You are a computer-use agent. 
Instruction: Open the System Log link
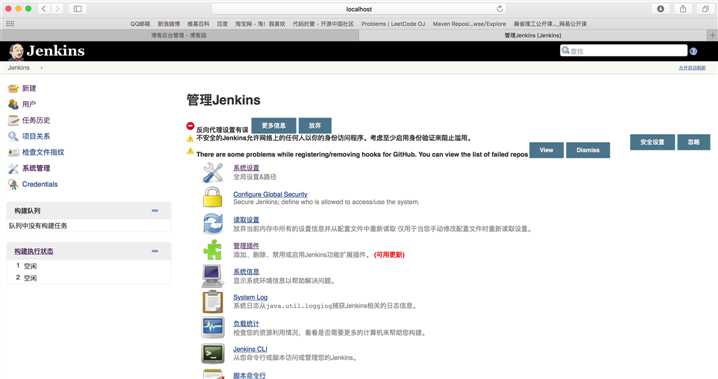250,298
